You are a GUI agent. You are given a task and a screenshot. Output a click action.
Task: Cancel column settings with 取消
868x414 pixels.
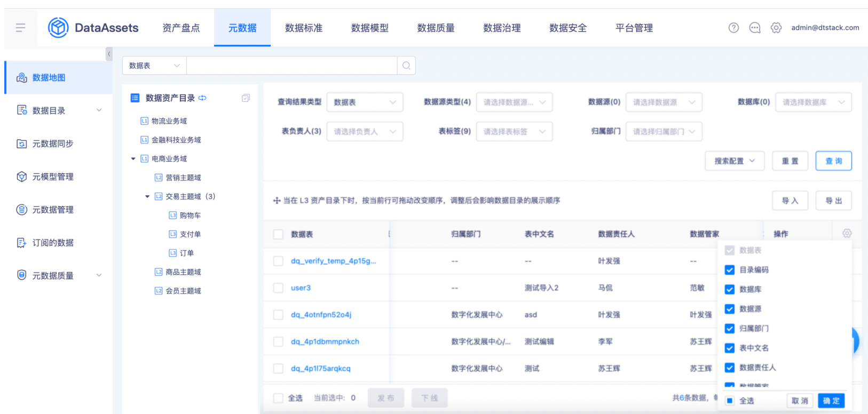coord(800,401)
